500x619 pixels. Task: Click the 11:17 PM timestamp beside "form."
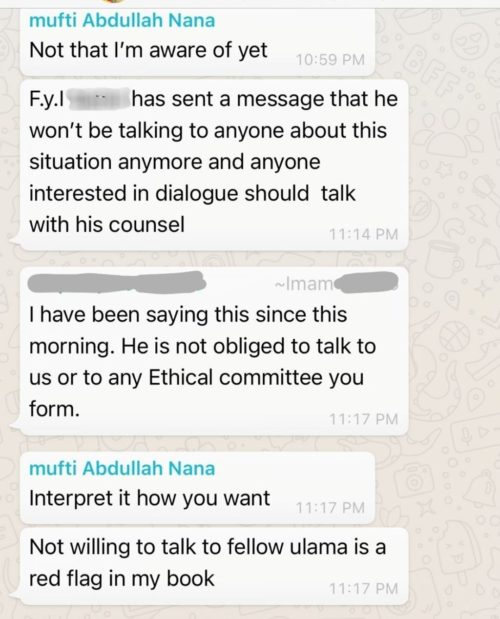363,419
